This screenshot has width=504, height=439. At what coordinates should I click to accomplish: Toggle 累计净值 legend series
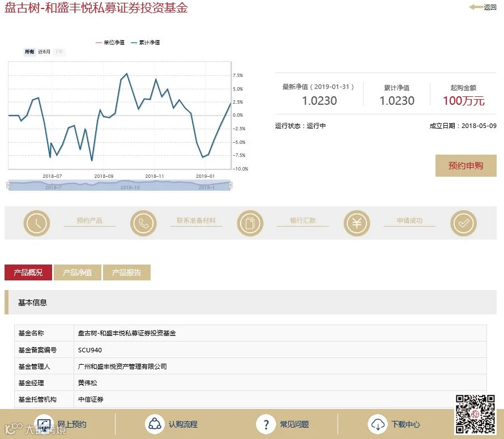click(146, 42)
